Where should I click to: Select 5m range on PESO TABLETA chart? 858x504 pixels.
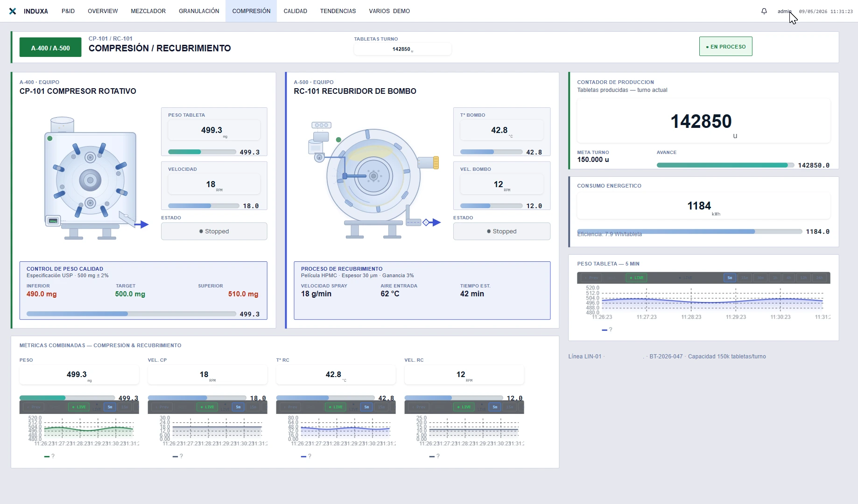[730, 278]
